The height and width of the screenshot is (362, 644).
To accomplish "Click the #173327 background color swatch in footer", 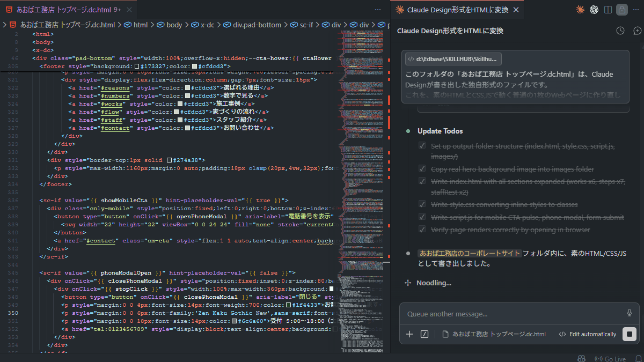I will coord(136,67).
